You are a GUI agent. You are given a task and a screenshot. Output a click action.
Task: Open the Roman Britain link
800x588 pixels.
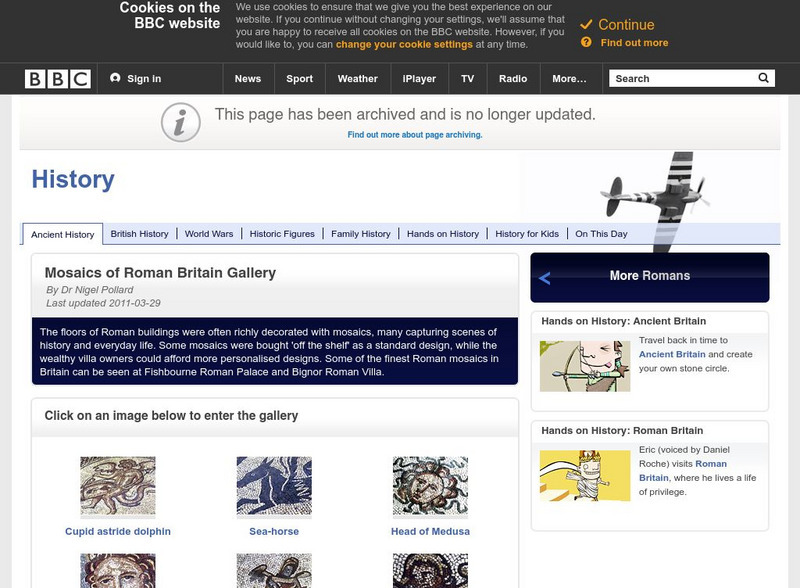coord(683,471)
